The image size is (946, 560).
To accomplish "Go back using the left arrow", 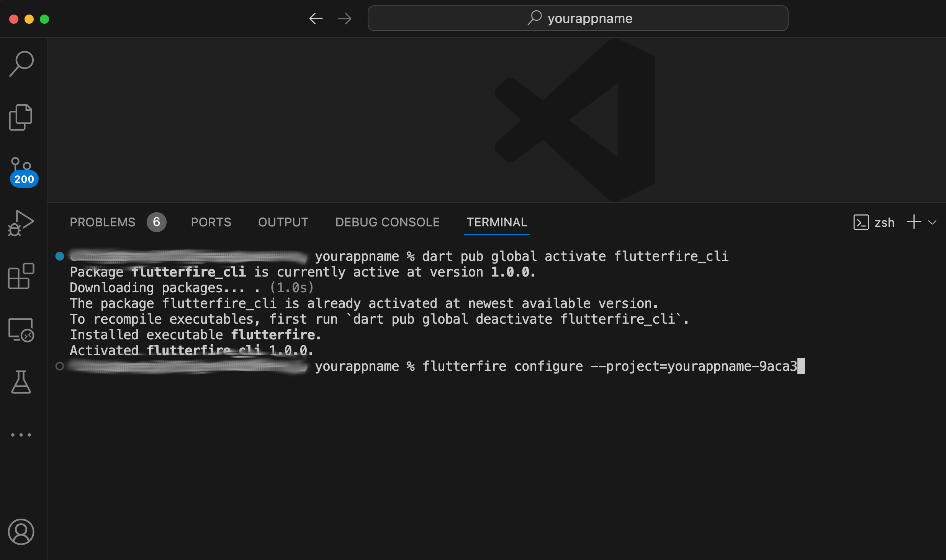I will click(x=316, y=18).
